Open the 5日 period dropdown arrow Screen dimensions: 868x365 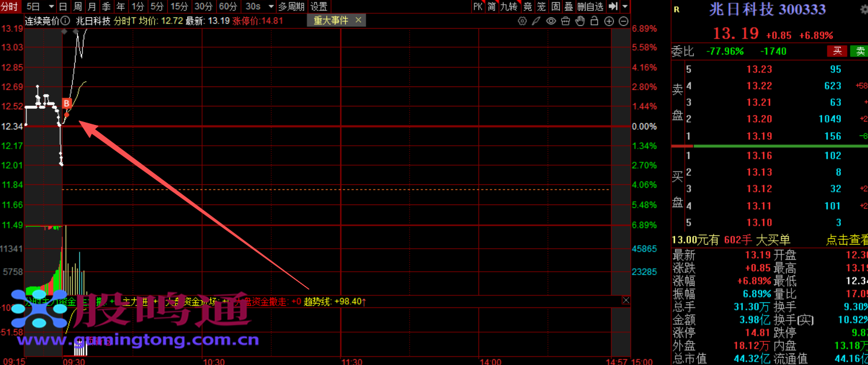click(x=50, y=7)
